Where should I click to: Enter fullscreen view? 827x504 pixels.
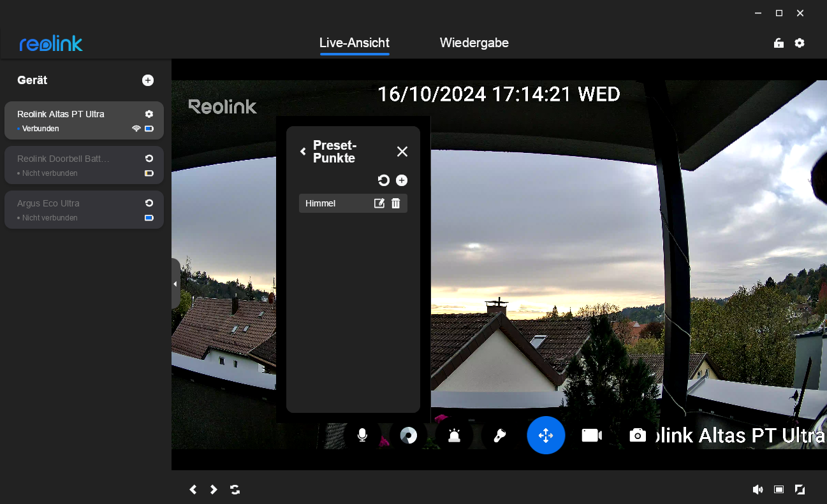tap(800, 489)
